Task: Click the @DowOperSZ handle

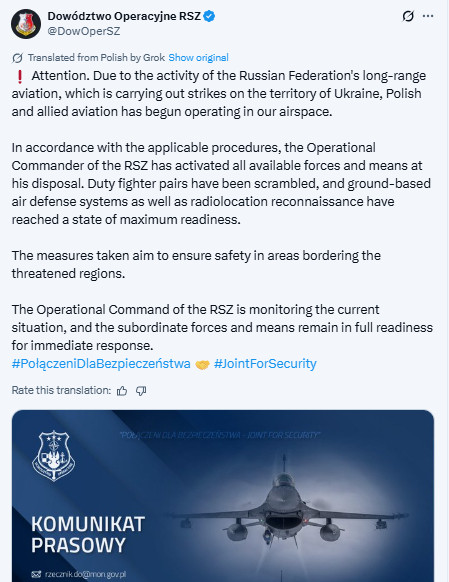Action: (84, 31)
